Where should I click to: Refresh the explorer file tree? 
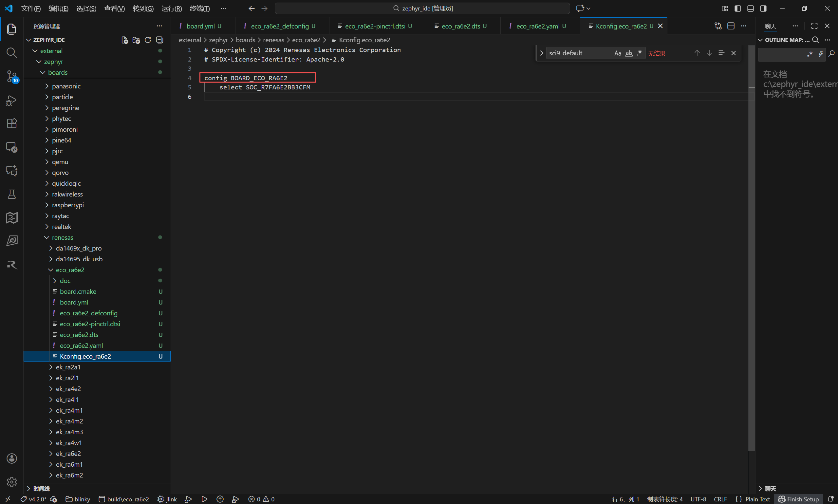148,40
